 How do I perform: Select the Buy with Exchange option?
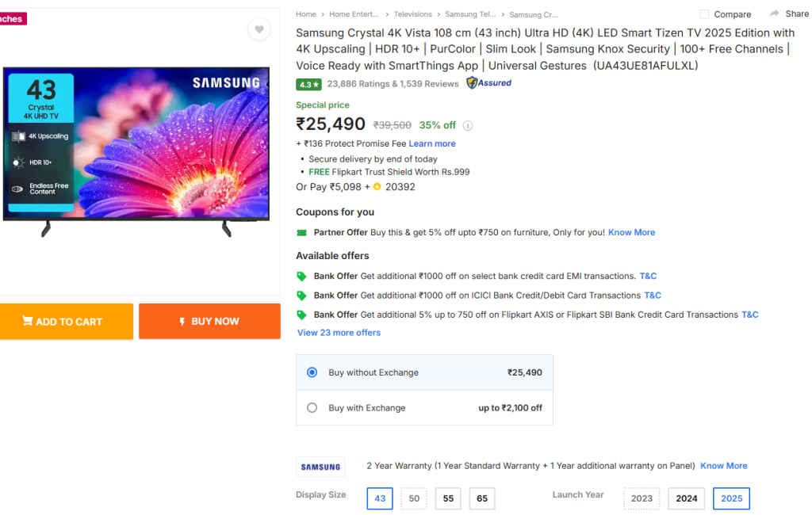312,407
